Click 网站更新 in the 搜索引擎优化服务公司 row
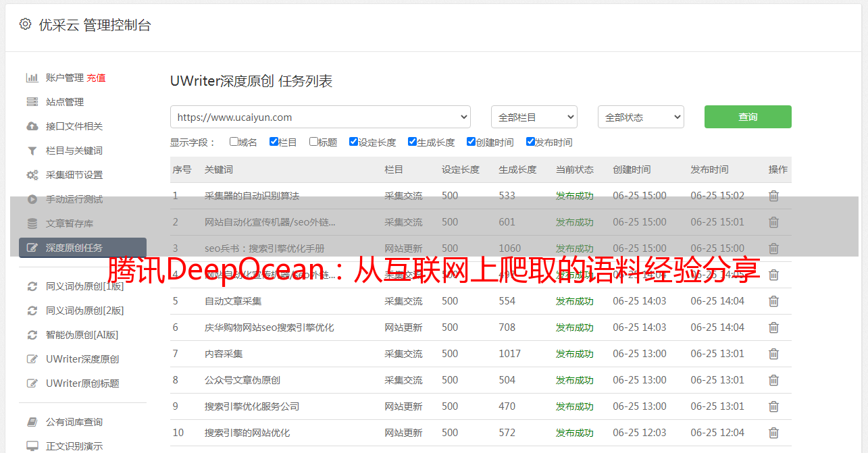868x453 pixels. (404, 406)
